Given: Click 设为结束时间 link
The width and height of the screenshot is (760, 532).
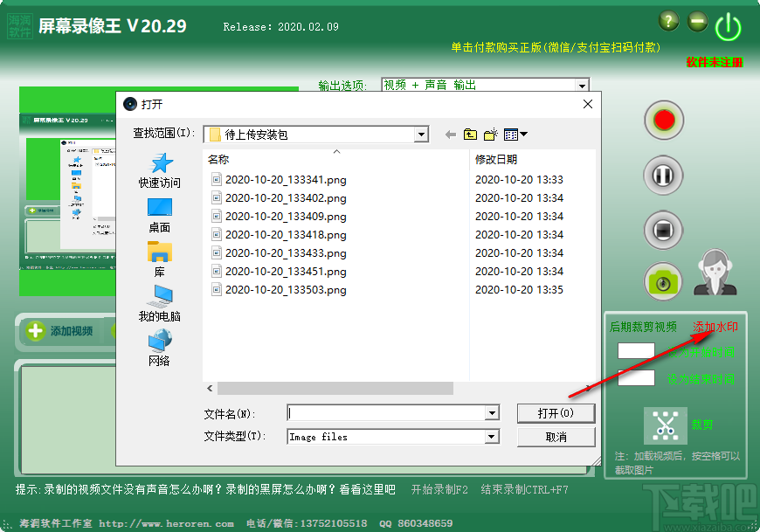Looking at the screenshot, I should 701,379.
